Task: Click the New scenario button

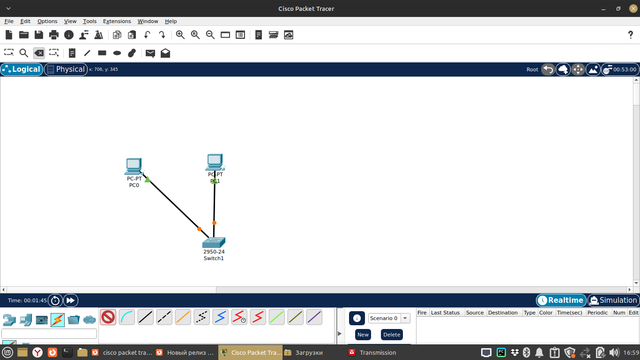Action: click(363, 335)
